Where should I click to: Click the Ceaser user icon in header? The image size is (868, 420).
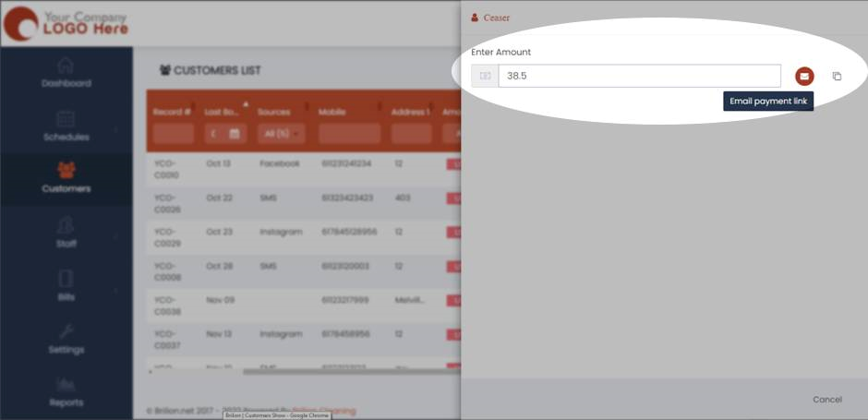click(x=475, y=18)
